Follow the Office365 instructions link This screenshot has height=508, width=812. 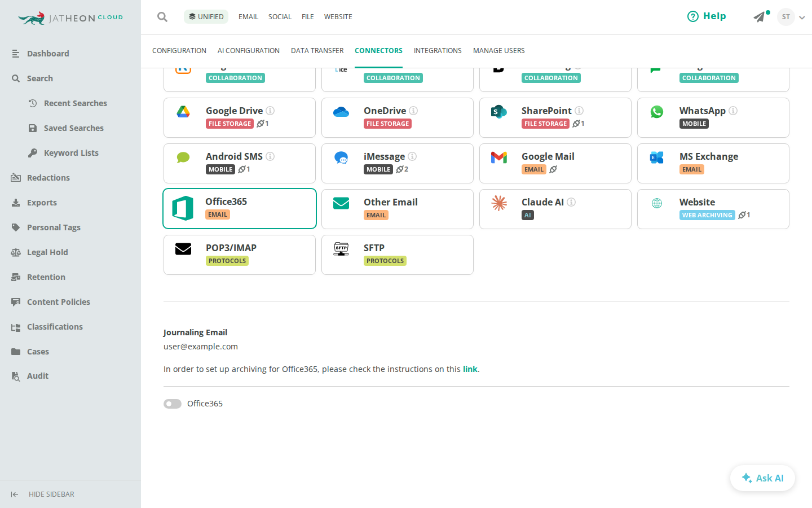[x=470, y=369]
